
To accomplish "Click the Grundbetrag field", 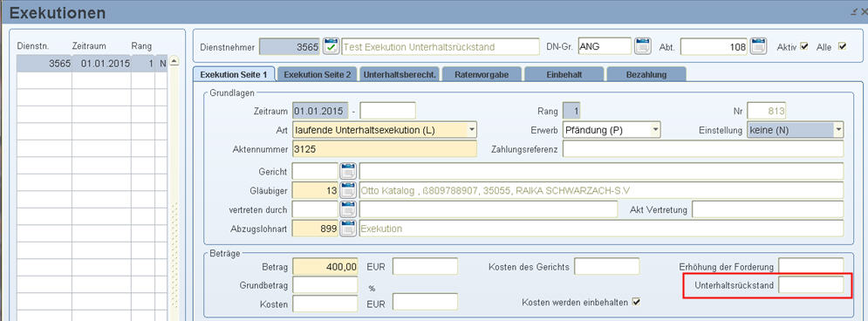I will pyautogui.click(x=325, y=285).
